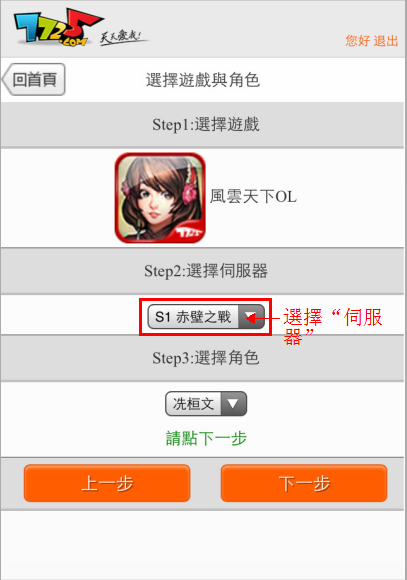Viewport: 407px width, 580px height.
Task: Click the green 請點下一步 hint text
Action: click(206, 438)
